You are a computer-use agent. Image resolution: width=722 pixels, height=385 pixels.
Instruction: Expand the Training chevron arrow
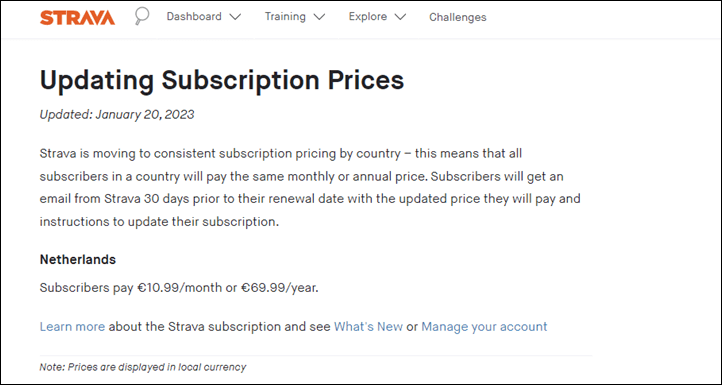319,18
